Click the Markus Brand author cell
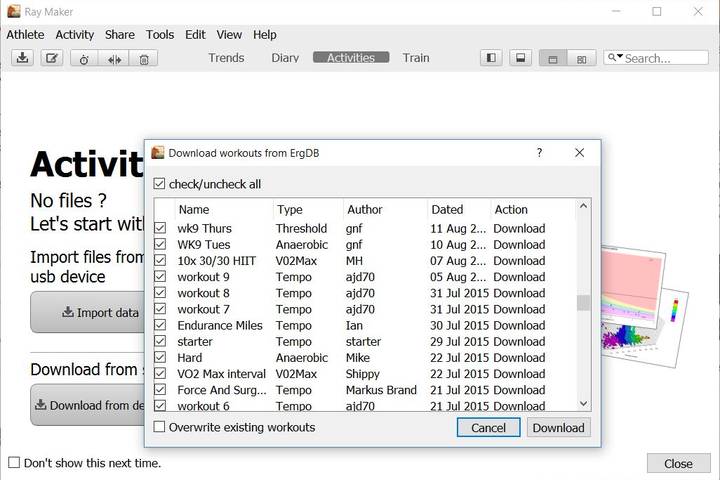 [381, 390]
